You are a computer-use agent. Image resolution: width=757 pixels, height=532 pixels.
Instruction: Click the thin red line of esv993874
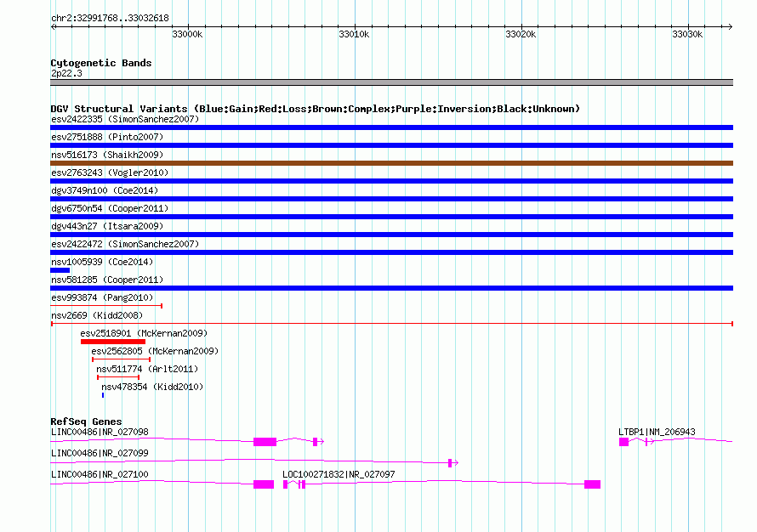[106, 306]
